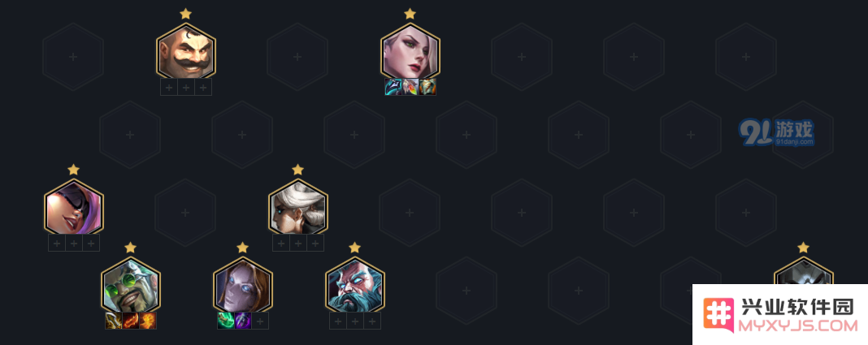Click the empty hexagon between Braum and the green-eyed woman

297,56
